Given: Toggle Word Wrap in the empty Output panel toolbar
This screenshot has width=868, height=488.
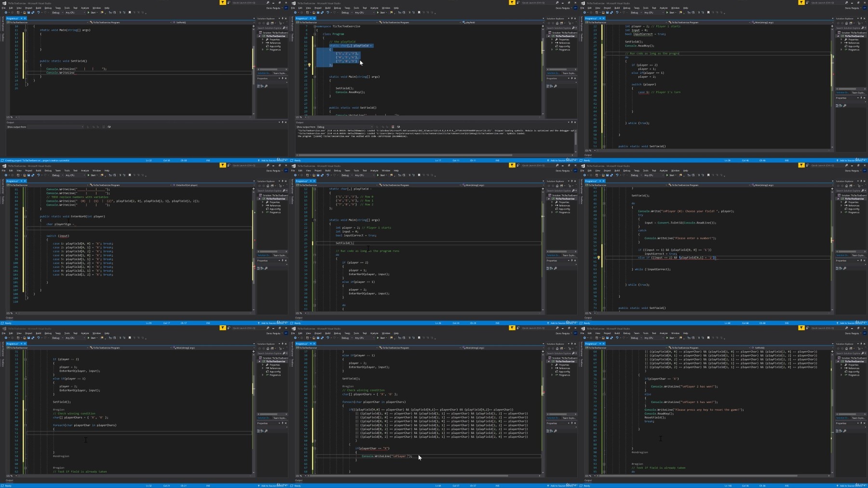Looking at the screenshot, I should tap(109, 127).
